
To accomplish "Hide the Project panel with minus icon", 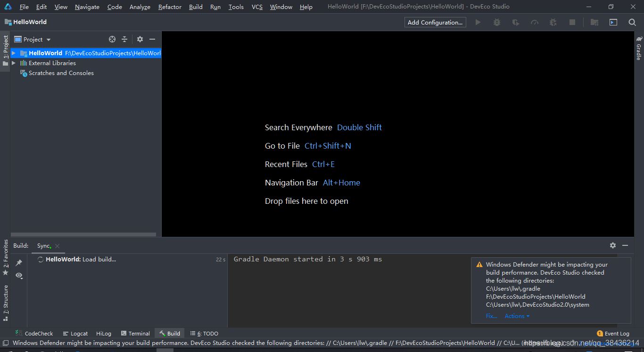I will click(152, 40).
